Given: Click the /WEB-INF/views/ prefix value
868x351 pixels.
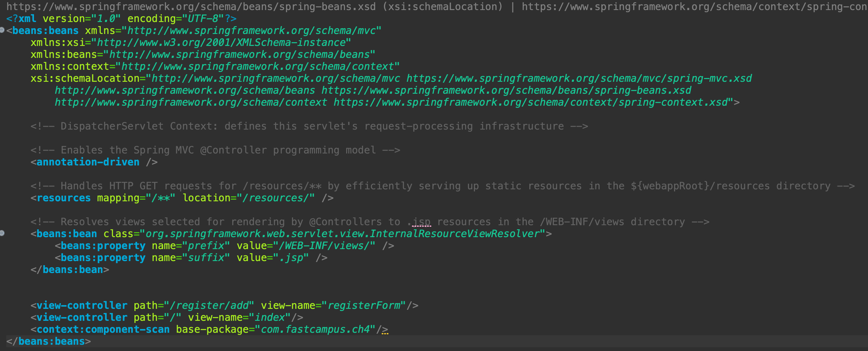Looking at the screenshot, I should pyautogui.click(x=324, y=246).
